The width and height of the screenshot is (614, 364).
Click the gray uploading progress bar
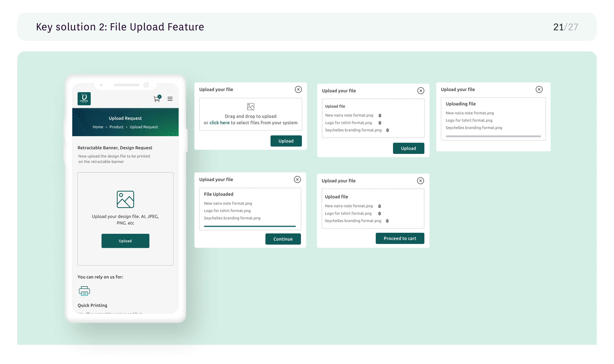(493, 136)
